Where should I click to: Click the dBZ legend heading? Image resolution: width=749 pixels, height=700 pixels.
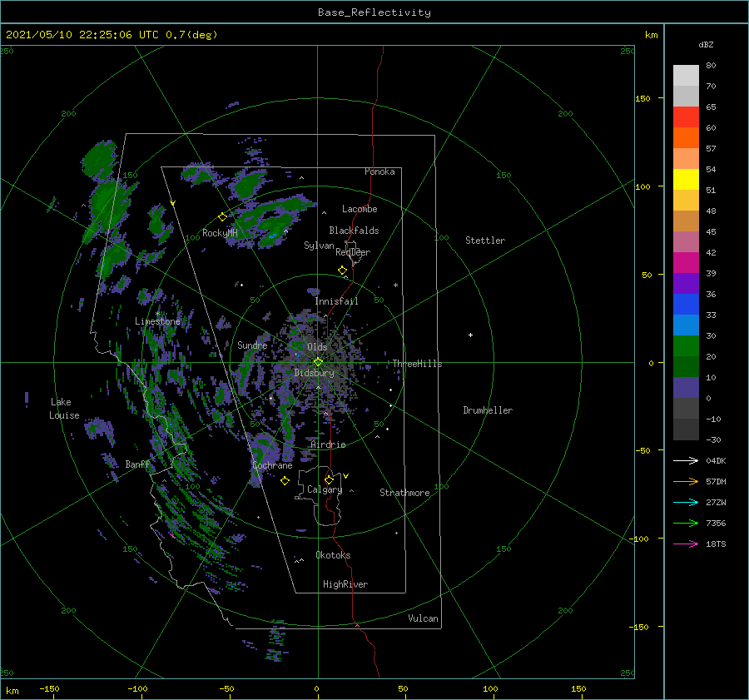click(x=706, y=44)
